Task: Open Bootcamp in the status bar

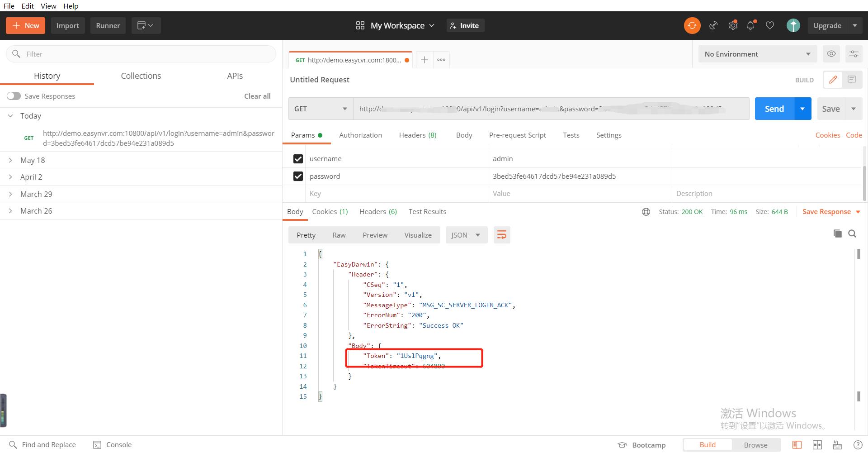Action: coord(642,445)
